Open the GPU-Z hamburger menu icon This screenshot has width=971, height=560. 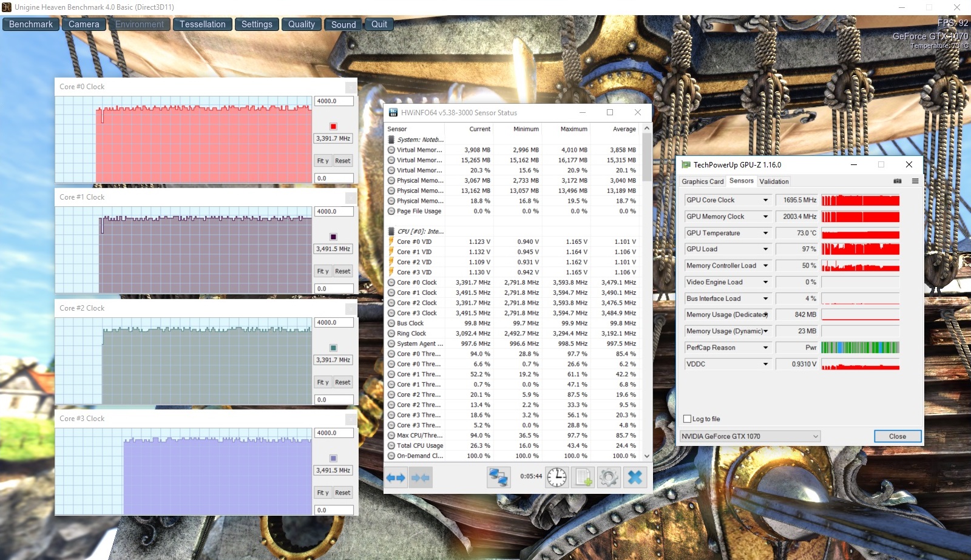[x=915, y=181]
